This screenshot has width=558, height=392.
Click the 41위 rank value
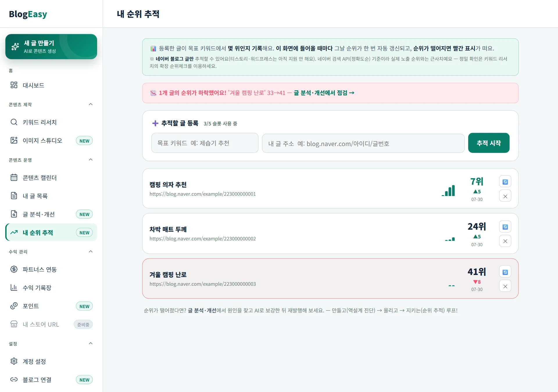[x=477, y=272]
